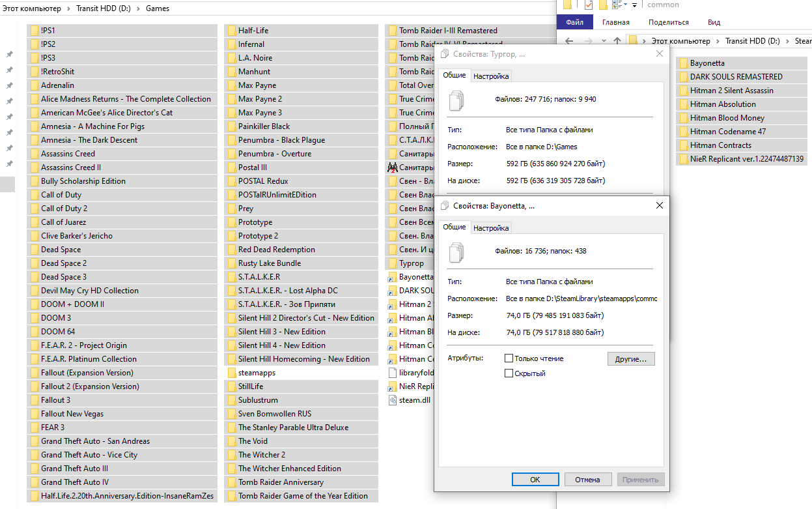Image resolution: width=812 pixels, height=509 pixels.
Task: Select the Sven Bomwollen RUS folder
Action: (301, 414)
